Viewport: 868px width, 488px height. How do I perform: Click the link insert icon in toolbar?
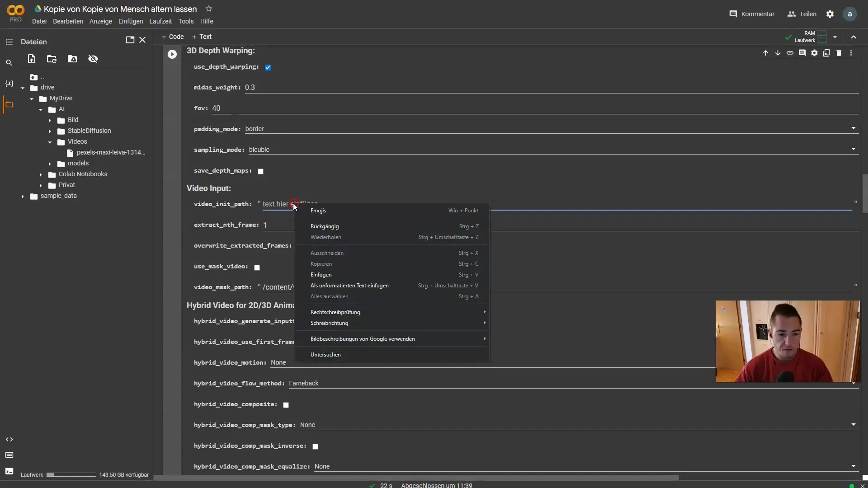click(791, 53)
